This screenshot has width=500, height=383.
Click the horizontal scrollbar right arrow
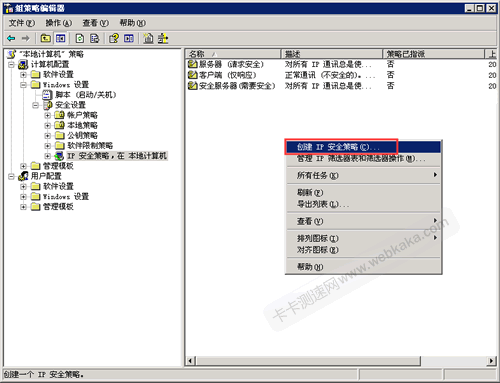point(491,361)
